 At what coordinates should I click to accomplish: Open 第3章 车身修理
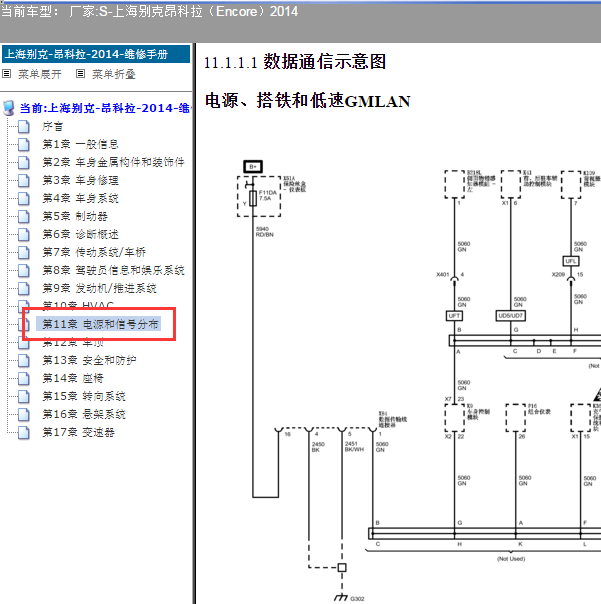(x=80, y=180)
